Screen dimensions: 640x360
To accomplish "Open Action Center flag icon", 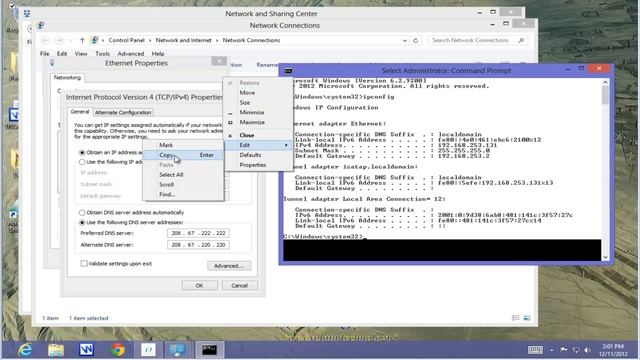I will click(x=564, y=350).
